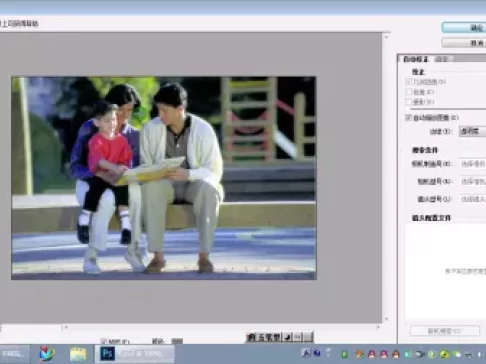Toggle the moon icon on IME bar

click(x=288, y=337)
